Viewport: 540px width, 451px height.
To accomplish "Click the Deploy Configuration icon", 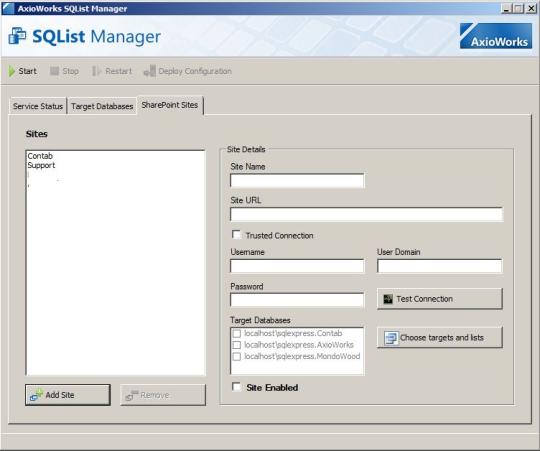I will (149, 71).
